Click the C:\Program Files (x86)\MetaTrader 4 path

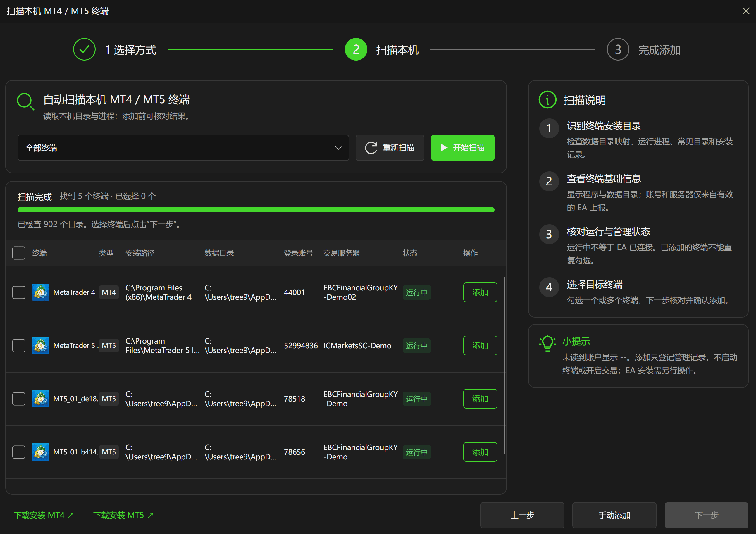pyautogui.click(x=159, y=292)
